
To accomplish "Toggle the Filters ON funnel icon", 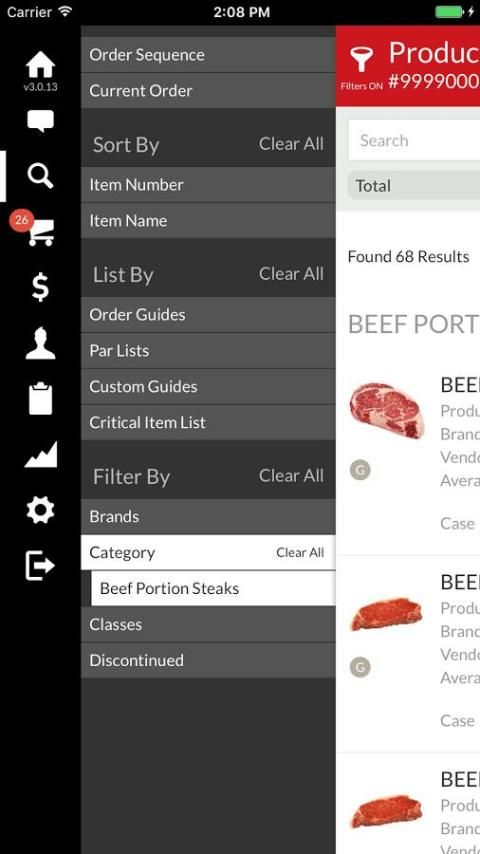I will [361, 61].
